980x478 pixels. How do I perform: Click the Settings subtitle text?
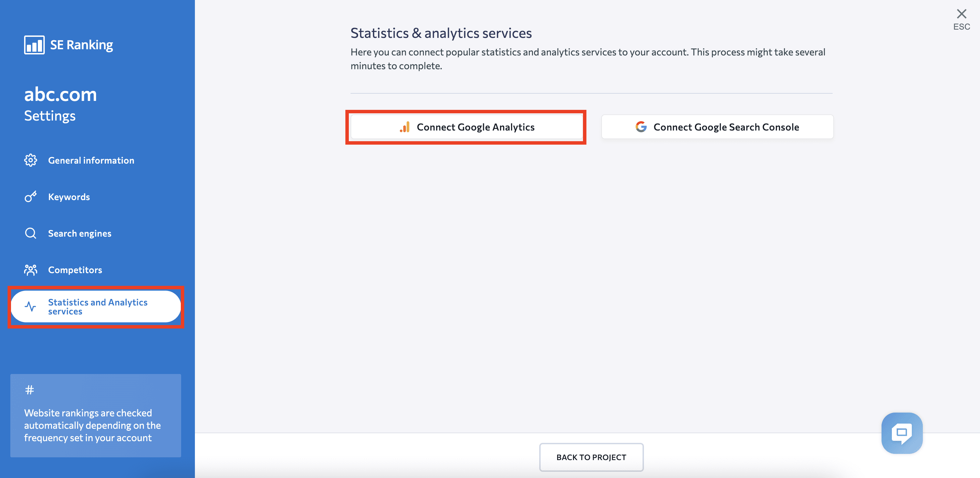point(50,116)
